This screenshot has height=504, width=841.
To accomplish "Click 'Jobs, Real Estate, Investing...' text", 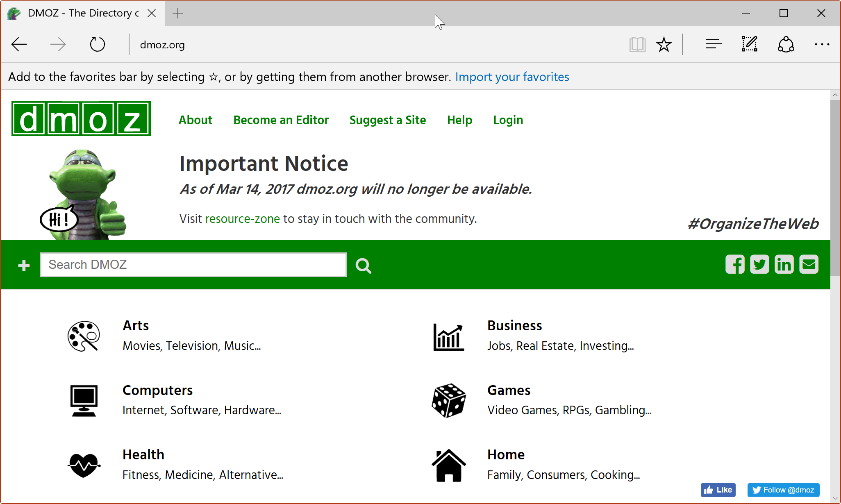I will (561, 346).
